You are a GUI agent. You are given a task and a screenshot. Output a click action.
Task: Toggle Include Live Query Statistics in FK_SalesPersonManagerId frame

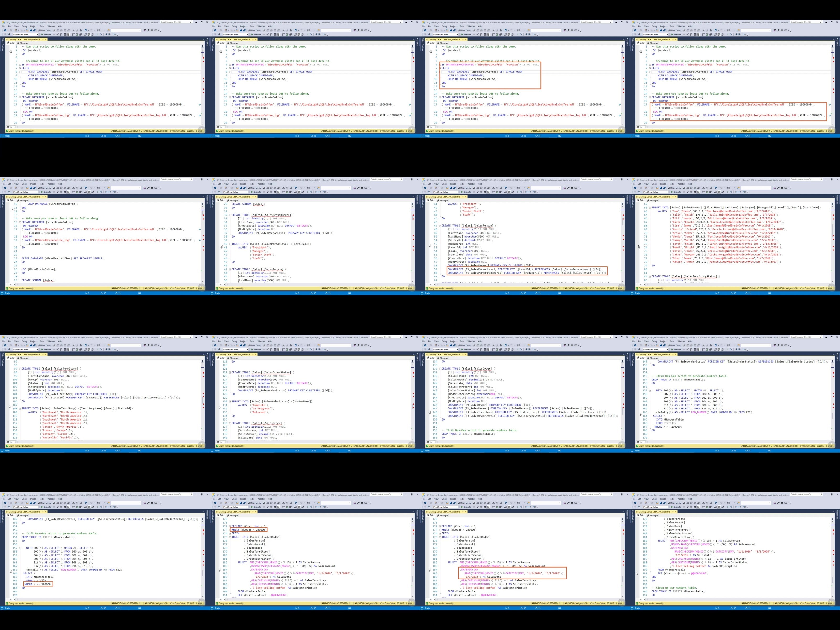[497, 192]
